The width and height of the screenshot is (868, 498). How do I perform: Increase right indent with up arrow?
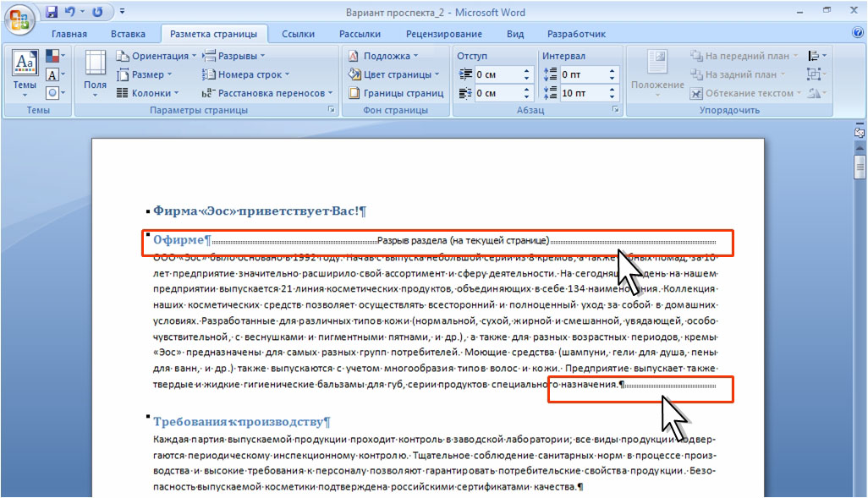click(x=526, y=89)
